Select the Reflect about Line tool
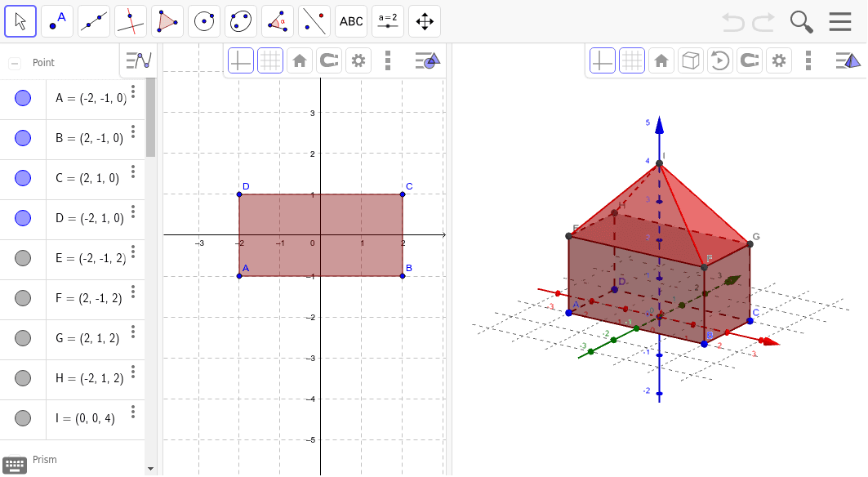The height and width of the screenshot is (477, 868). pos(314,21)
